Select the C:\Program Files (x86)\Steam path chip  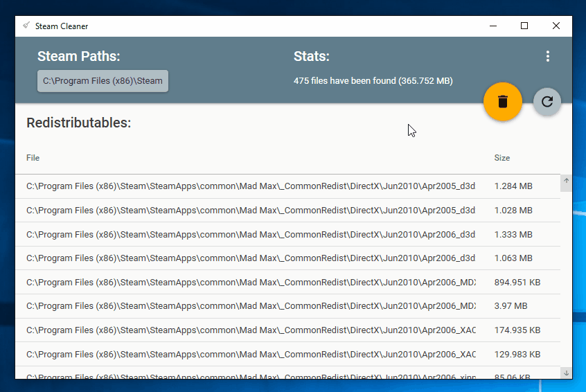103,80
